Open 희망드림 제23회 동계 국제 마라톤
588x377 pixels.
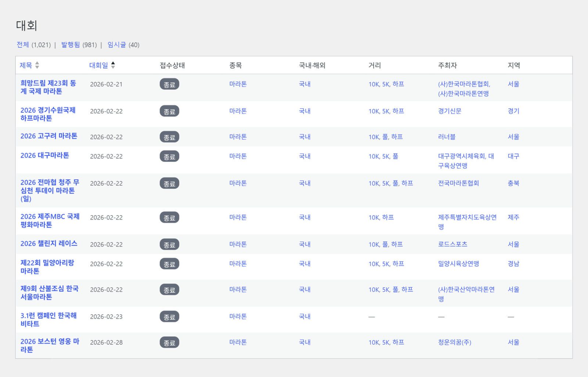click(x=48, y=87)
